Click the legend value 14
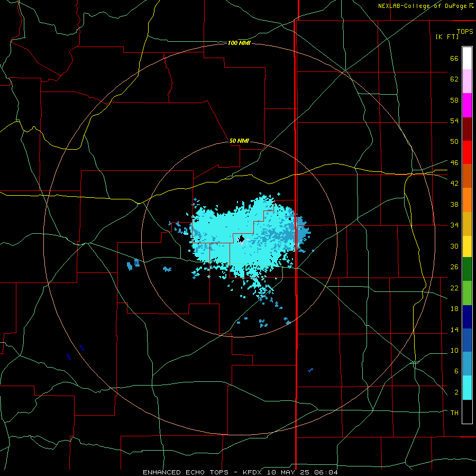This screenshot has width=476, height=476. 454,329
